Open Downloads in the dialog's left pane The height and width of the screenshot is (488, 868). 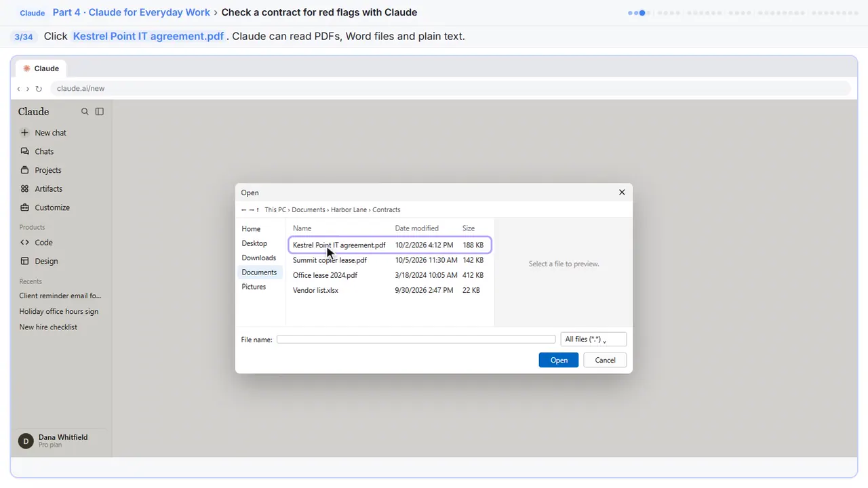(259, 258)
